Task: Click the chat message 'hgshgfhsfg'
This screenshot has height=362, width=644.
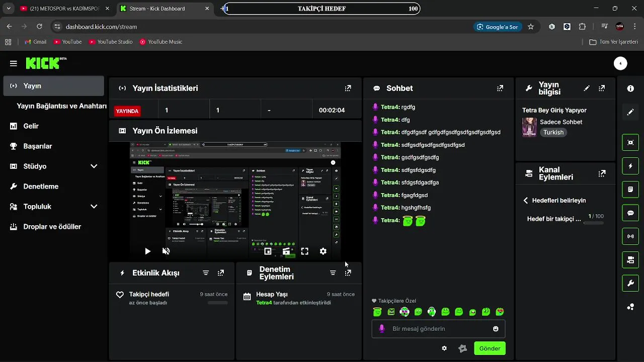Action: click(x=416, y=208)
